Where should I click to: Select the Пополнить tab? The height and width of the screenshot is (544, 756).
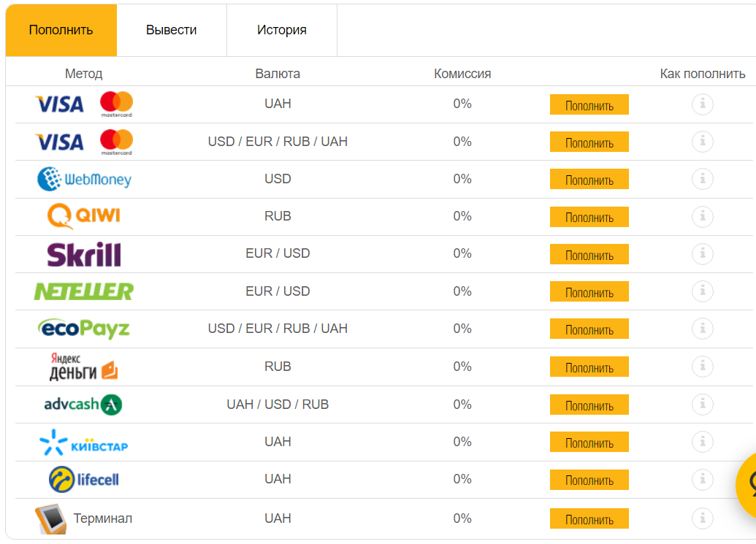(61, 30)
